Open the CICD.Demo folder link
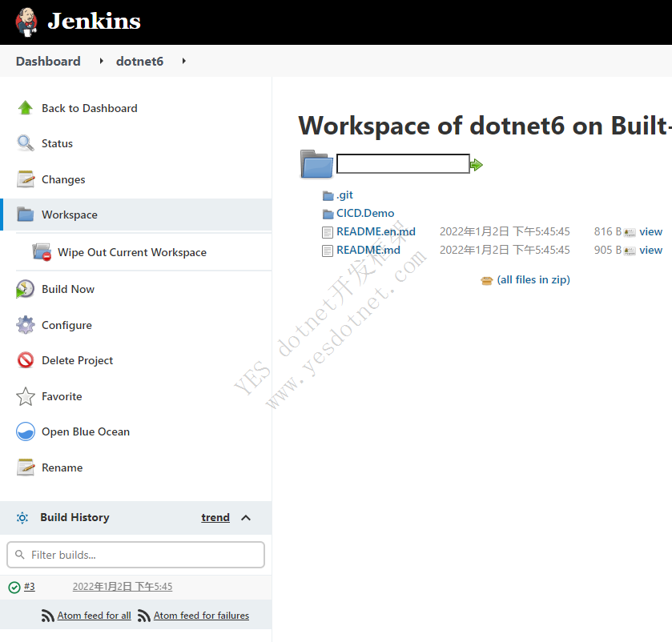This screenshot has height=642, width=672. pos(365,213)
